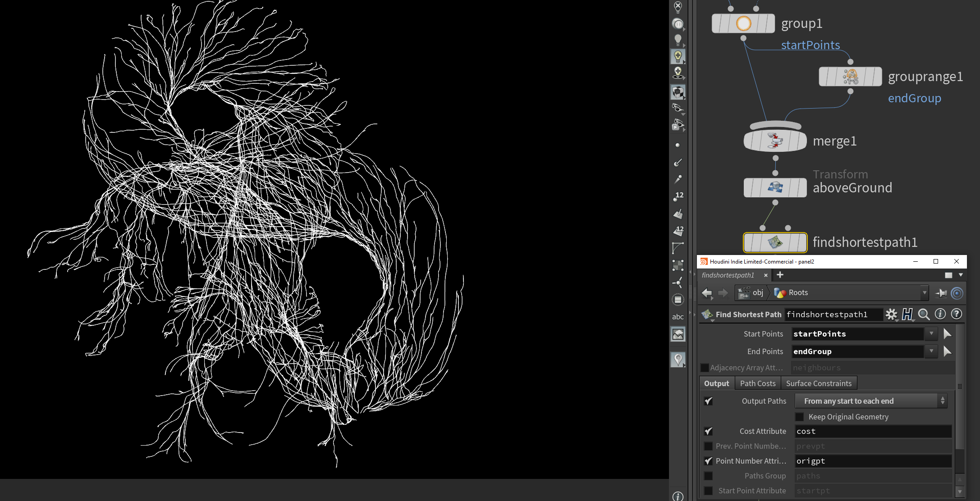This screenshot has width=980, height=501.
Task: Enable the Prev. Point Number checkbox
Action: pyautogui.click(x=709, y=446)
